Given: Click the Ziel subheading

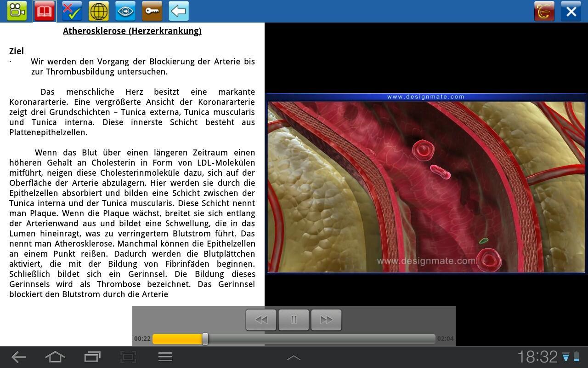Looking at the screenshot, I should pyautogui.click(x=17, y=51).
